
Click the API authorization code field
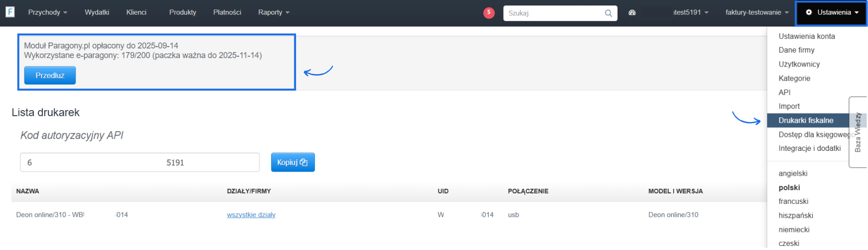(x=140, y=162)
